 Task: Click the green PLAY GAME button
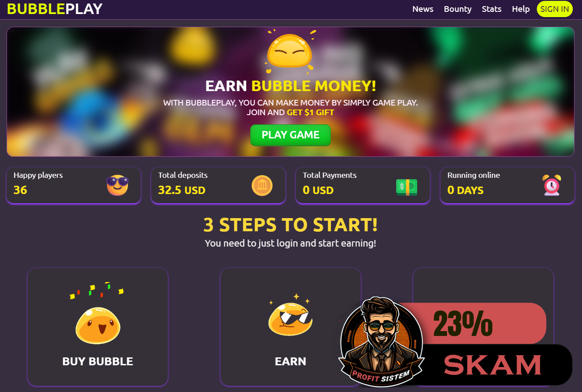coord(291,135)
